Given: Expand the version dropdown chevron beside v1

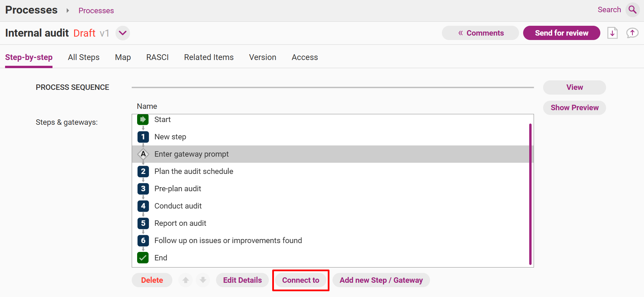Looking at the screenshot, I should coord(123,33).
